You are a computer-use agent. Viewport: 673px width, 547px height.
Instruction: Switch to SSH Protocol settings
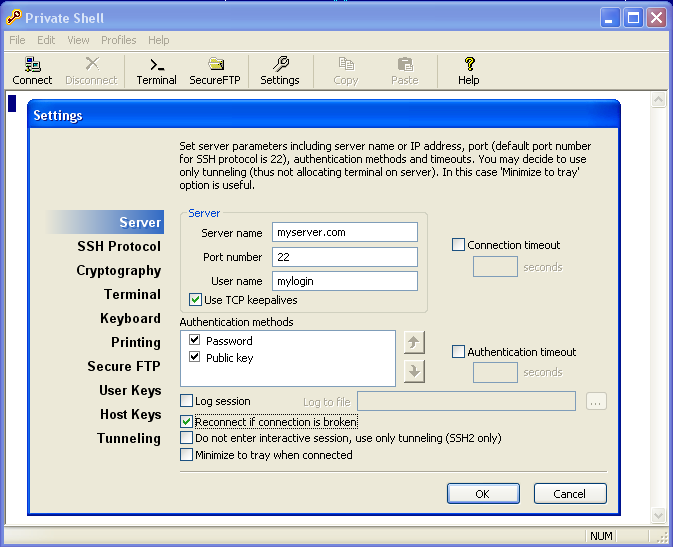(x=119, y=246)
